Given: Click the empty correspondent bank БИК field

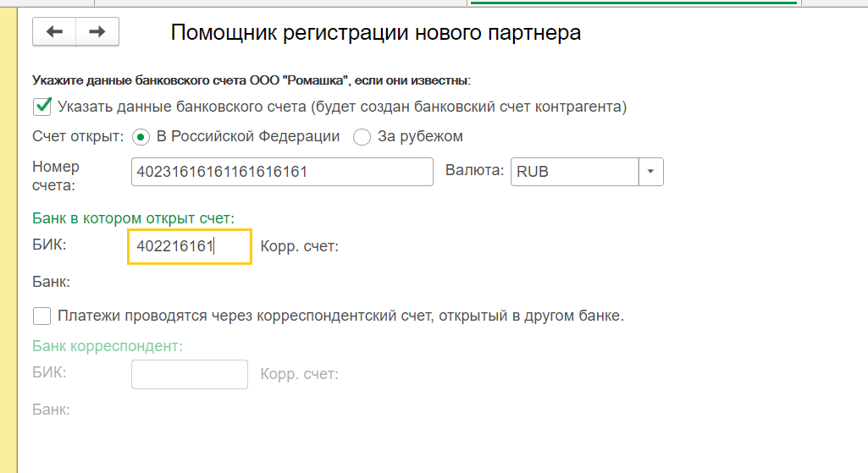Looking at the screenshot, I should (189, 374).
